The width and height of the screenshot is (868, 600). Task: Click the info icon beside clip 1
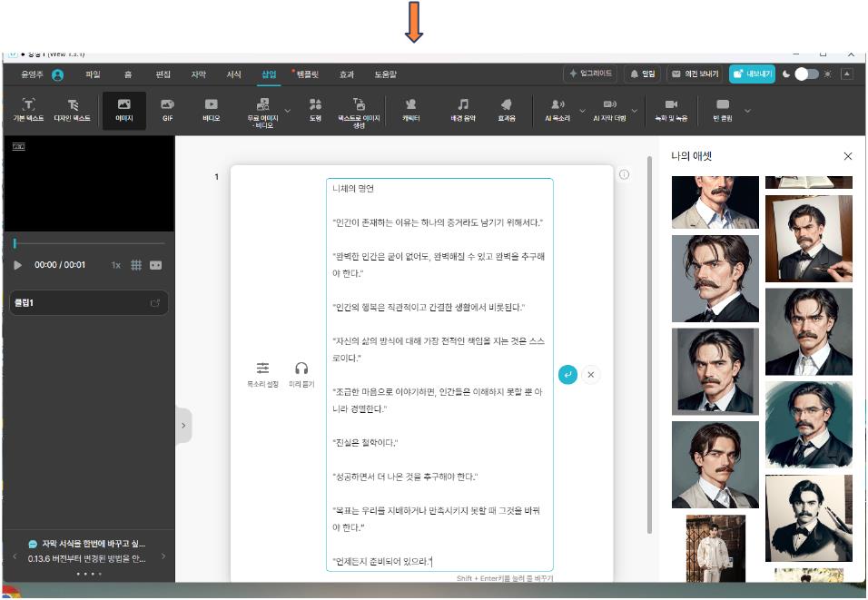point(624,174)
